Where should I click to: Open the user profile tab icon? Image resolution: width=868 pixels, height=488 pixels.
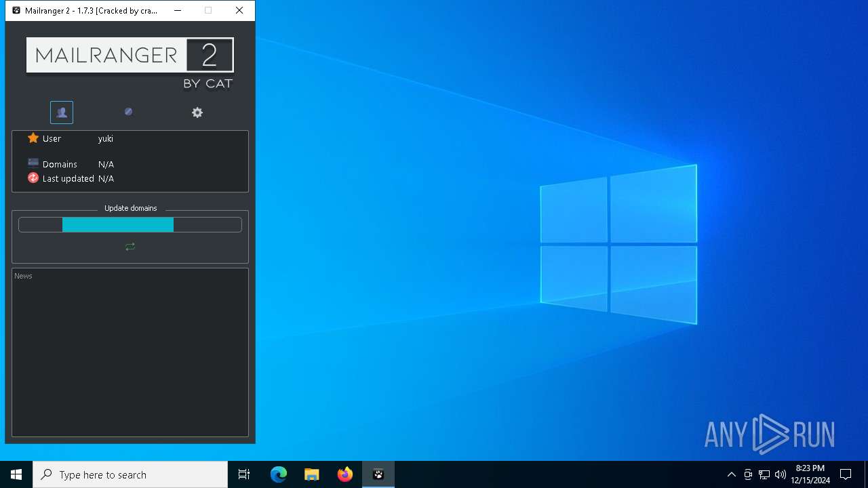click(62, 113)
